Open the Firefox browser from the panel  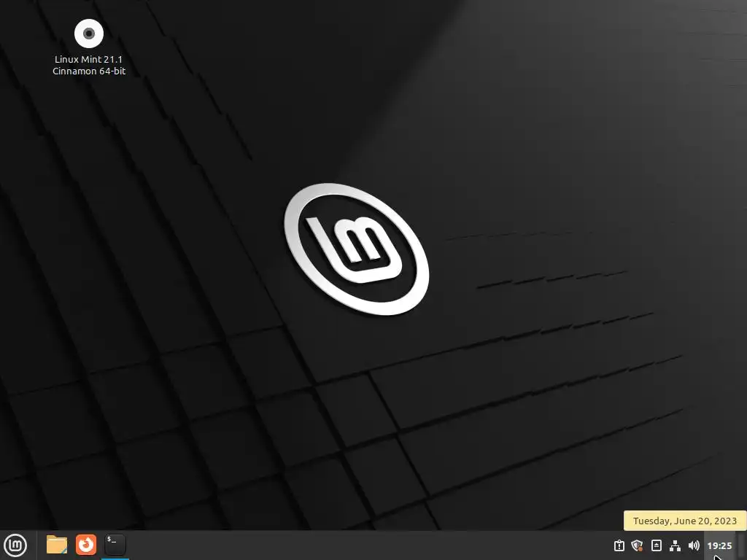[86, 545]
